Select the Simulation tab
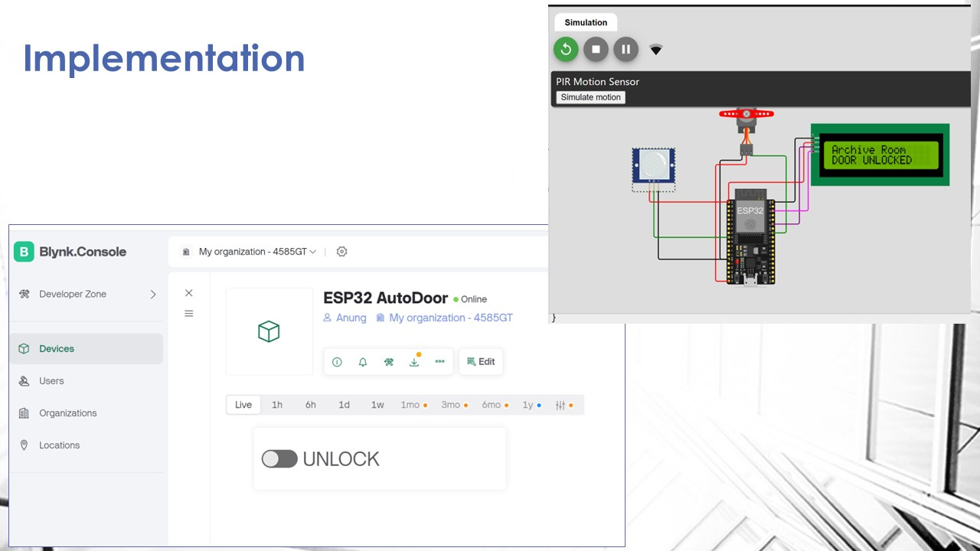This screenshot has width=980, height=551. pos(586,22)
